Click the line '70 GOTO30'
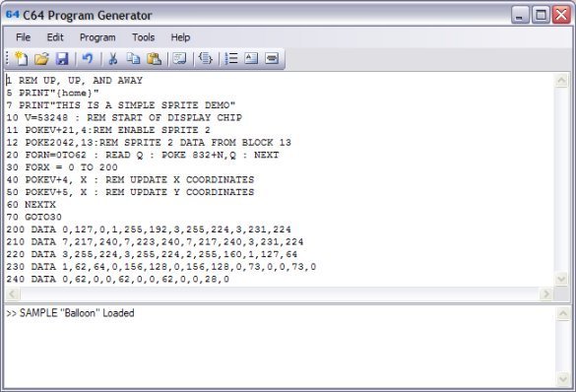This screenshot has height=392, width=576. point(34,217)
